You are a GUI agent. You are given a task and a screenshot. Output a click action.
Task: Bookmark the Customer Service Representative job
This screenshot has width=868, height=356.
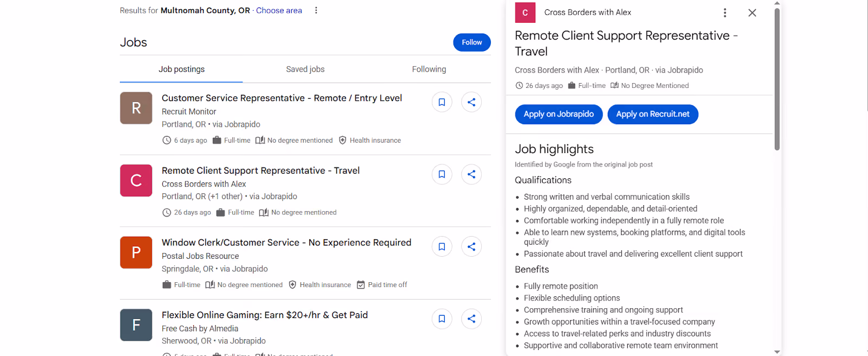point(442,102)
